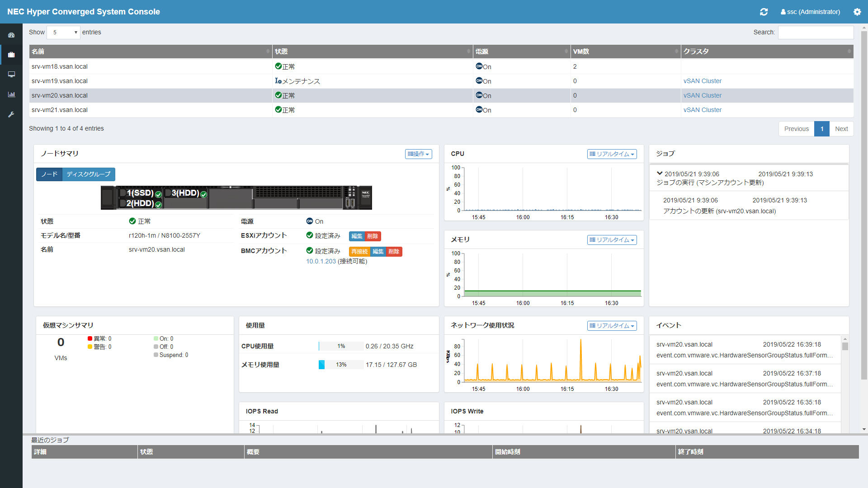Click the red 異常 legend swatch
The image size is (868, 488).
[x=90, y=338]
